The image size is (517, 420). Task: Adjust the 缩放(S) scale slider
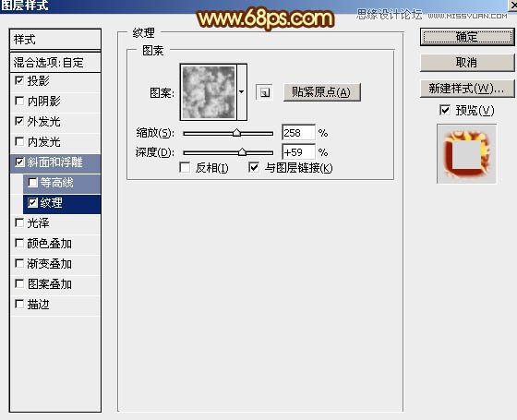236,133
